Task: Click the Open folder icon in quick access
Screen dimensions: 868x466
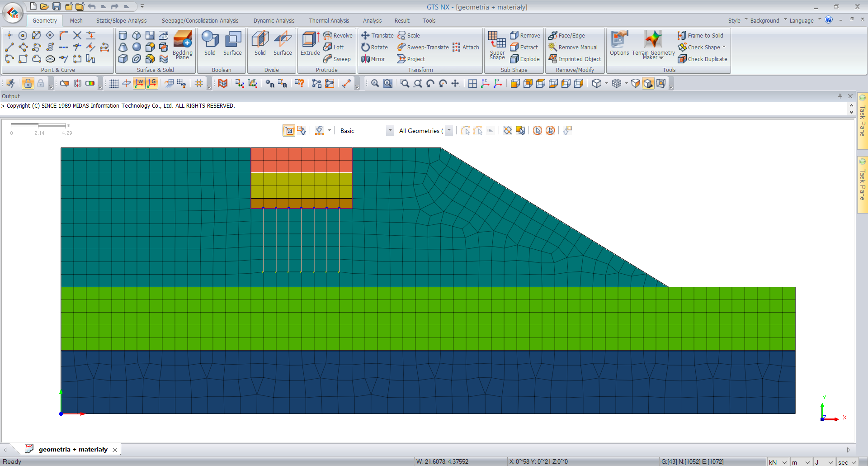Action: coord(44,6)
